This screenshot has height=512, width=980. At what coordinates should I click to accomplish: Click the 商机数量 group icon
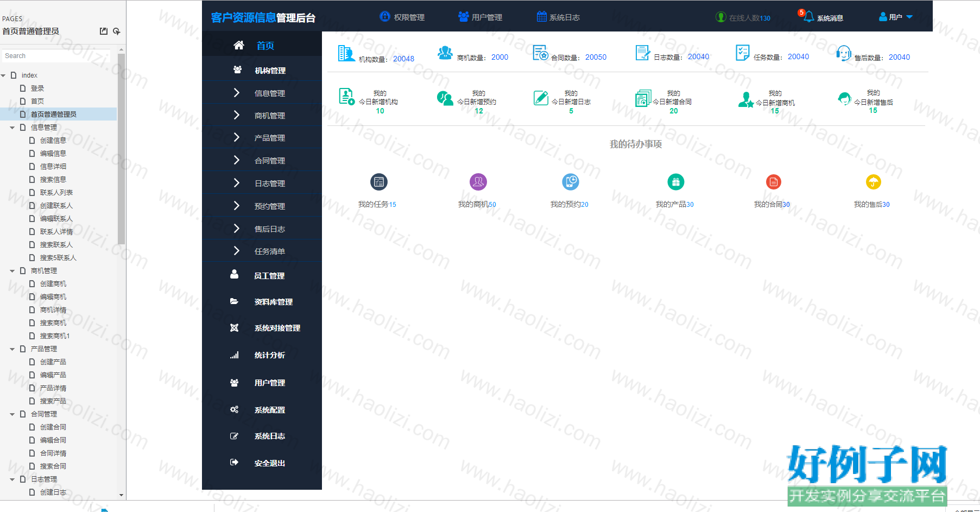(x=445, y=53)
